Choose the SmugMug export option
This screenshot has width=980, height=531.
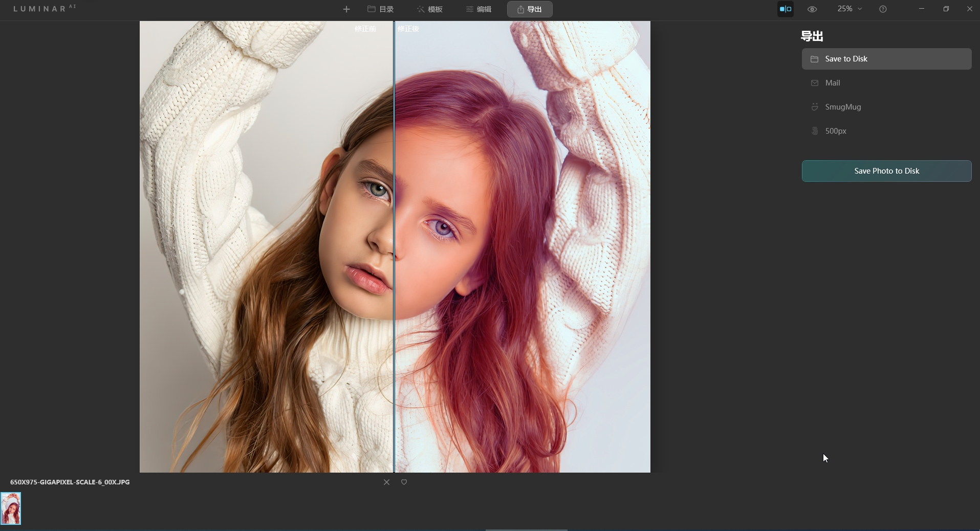pos(886,107)
